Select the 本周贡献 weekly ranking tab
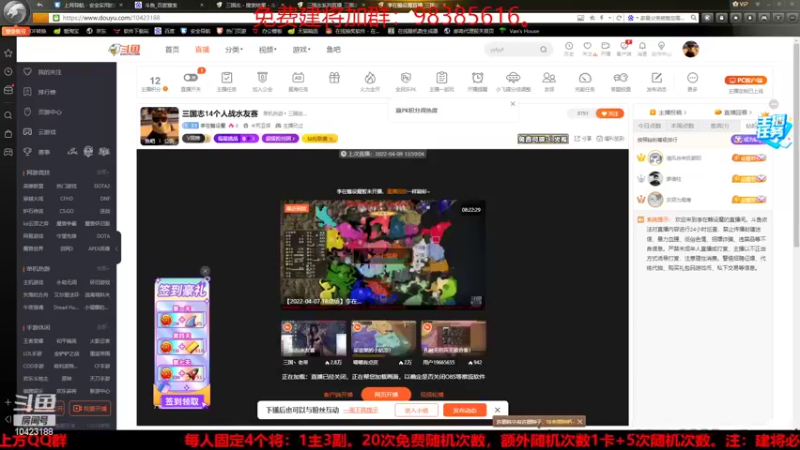Screen dimensions: 800x450 click(x=683, y=126)
